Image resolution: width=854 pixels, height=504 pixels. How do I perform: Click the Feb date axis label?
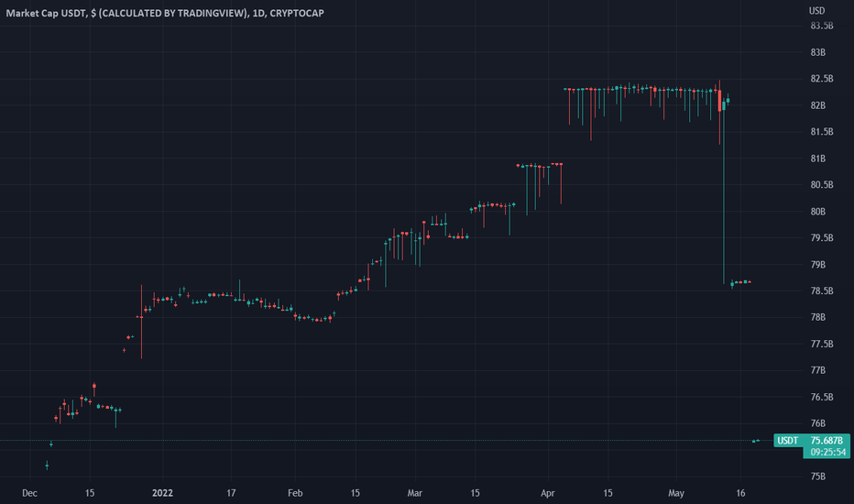pos(295,493)
